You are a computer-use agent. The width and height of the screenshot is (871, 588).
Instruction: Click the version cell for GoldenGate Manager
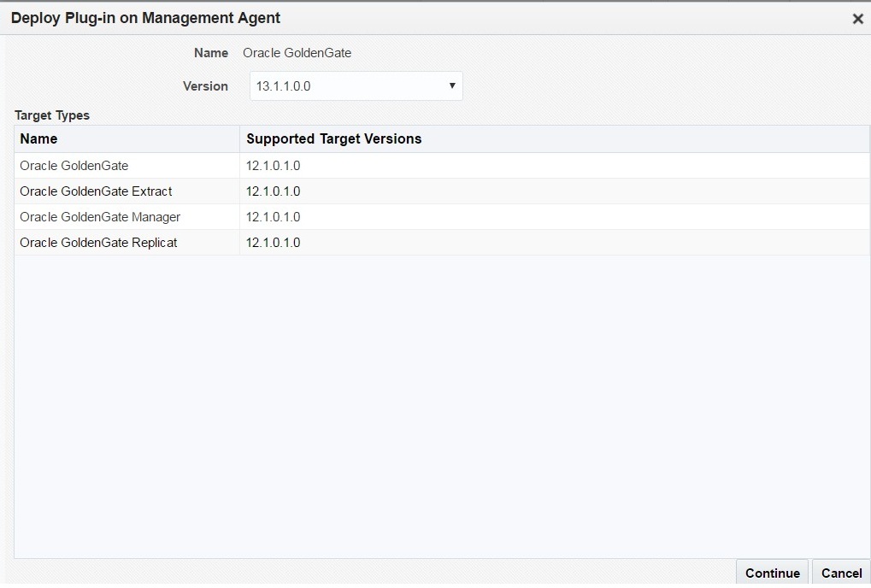[x=274, y=217]
